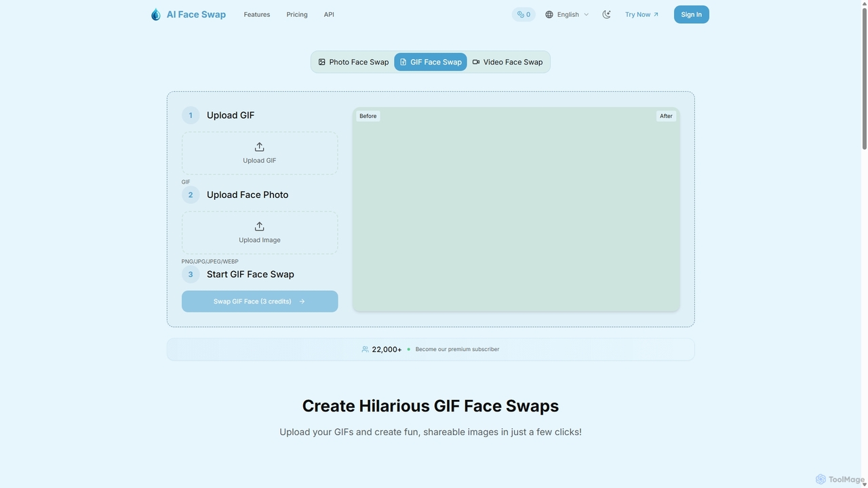
Task: Click the After label in the preview
Action: pos(667,116)
